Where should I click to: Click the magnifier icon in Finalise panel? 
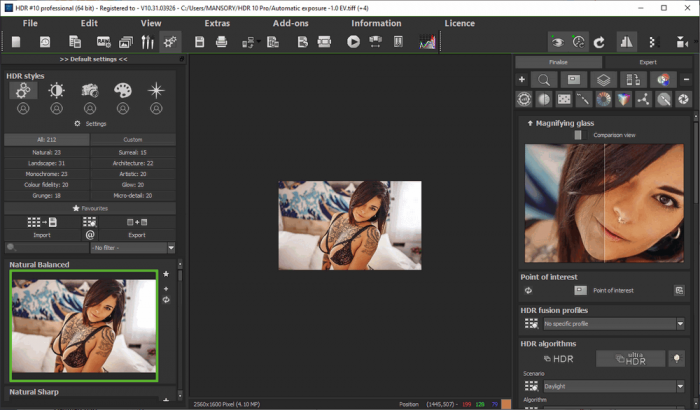click(545, 79)
